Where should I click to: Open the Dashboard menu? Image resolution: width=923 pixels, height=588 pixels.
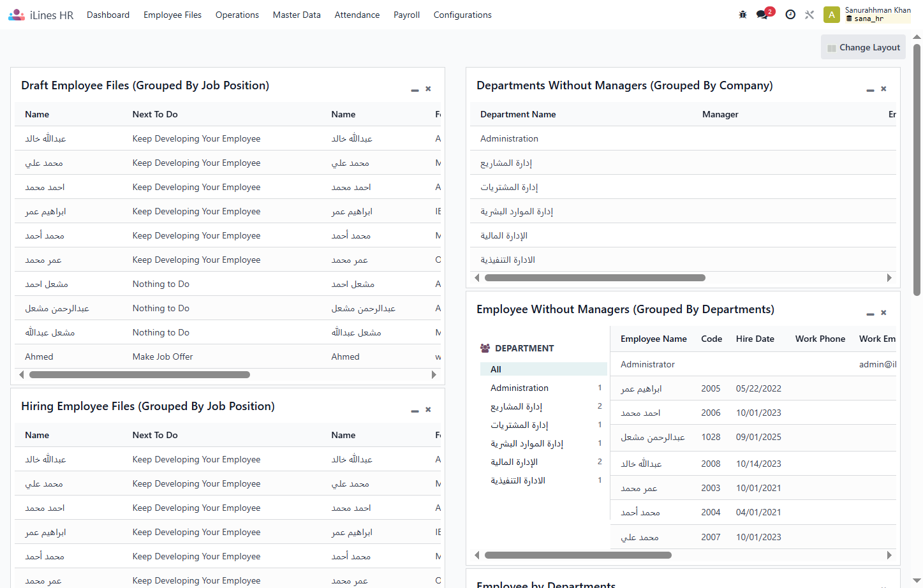[x=108, y=15]
